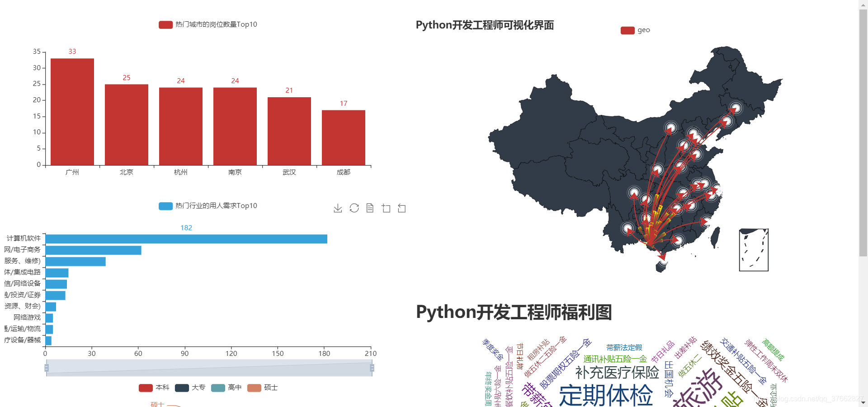The image size is (868, 407).
Task: Click the 33 value label above the 广州 bar
Action: click(72, 52)
